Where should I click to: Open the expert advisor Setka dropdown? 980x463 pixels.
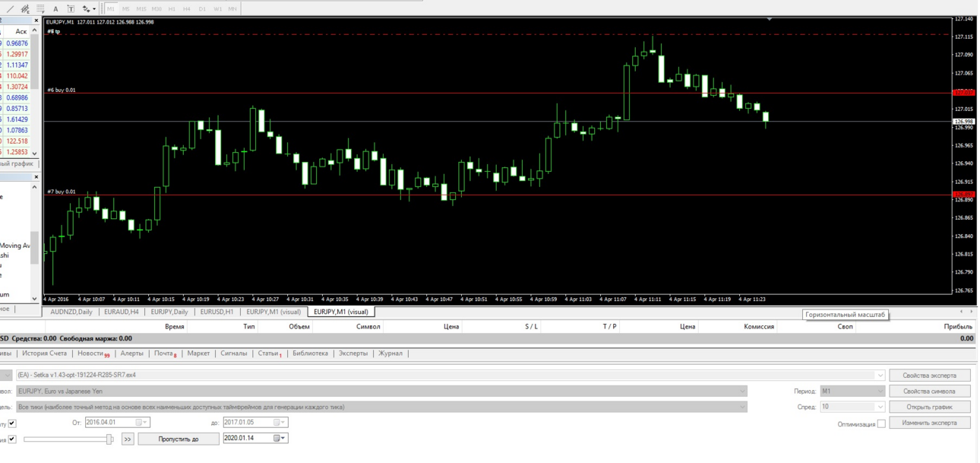pos(880,375)
